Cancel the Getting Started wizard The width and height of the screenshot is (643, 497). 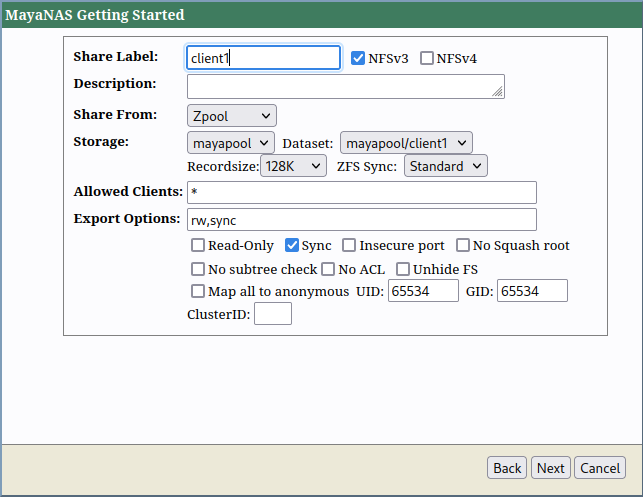click(x=600, y=468)
